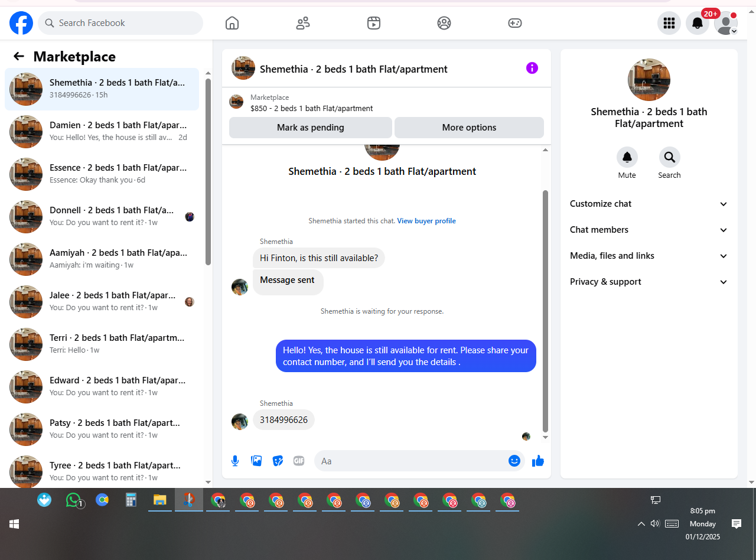Open the Facebook menu grid icon
Viewport: 756px width, 560px height.
669,23
